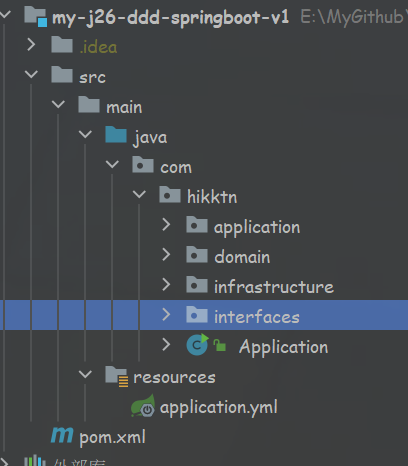Collapse the resources folder
This screenshot has width=408, height=466.
(85, 374)
